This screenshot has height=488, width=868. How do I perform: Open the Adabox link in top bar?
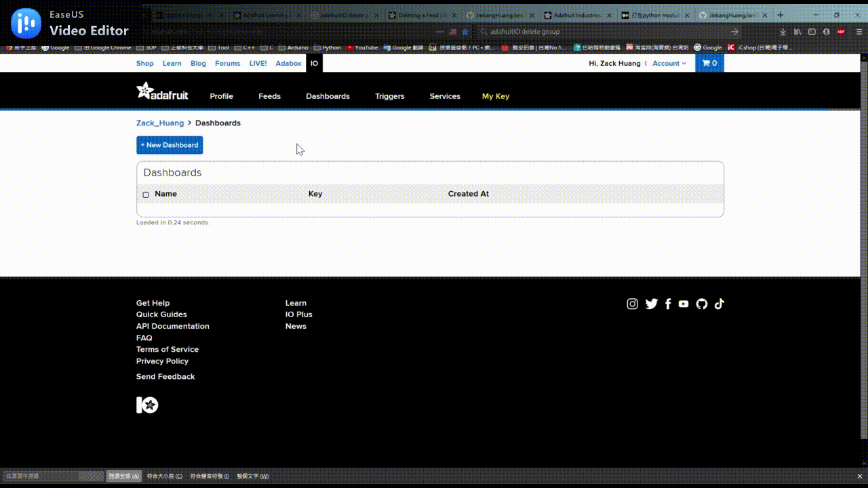click(288, 63)
